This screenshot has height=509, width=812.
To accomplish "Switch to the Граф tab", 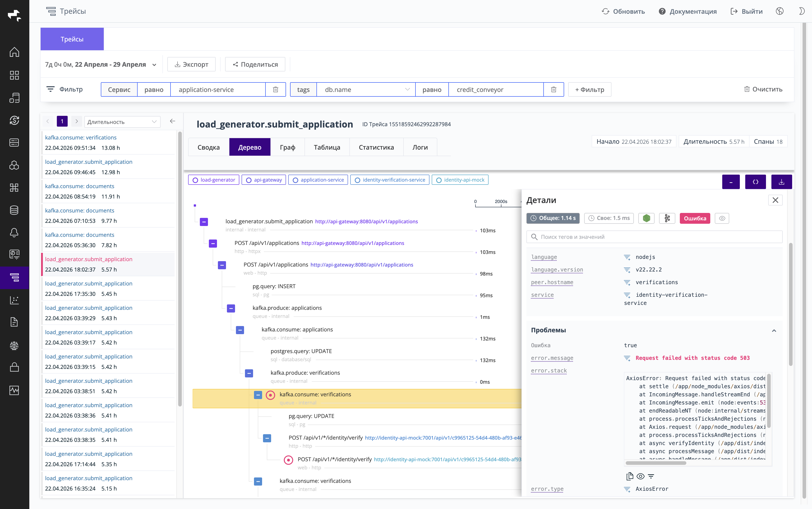I will click(287, 147).
